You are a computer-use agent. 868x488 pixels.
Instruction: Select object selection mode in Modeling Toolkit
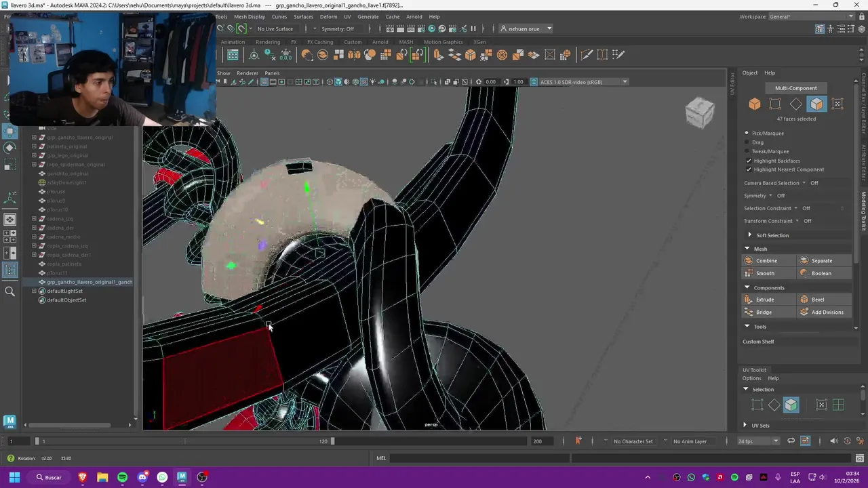[x=755, y=104]
